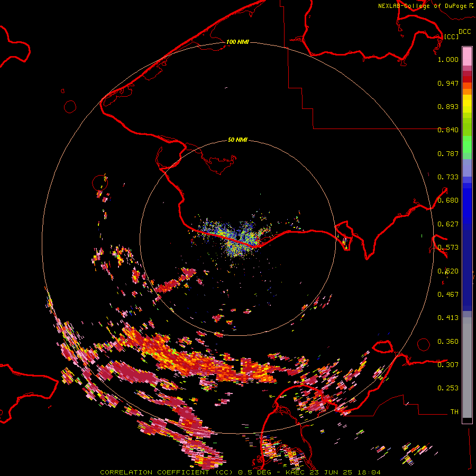Click the 50 NMI range ring label
476x476 pixels.
[x=237, y=140]
